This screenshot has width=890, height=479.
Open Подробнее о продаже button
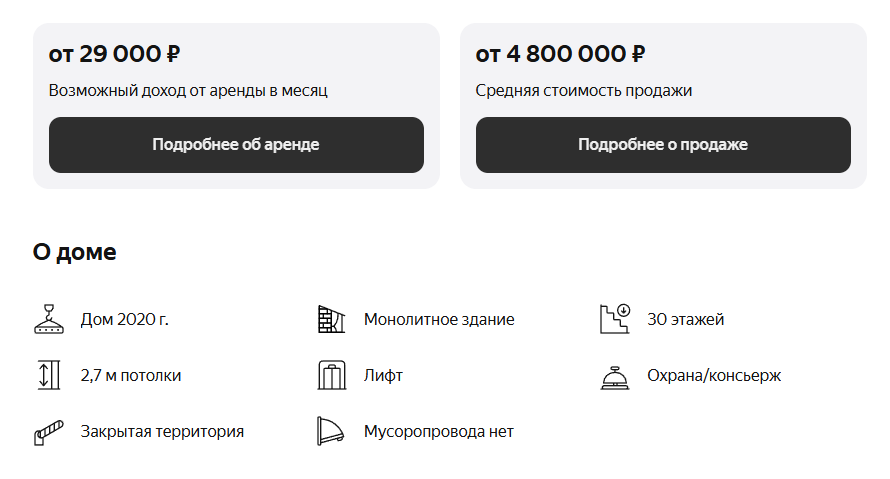click(663, 145)
